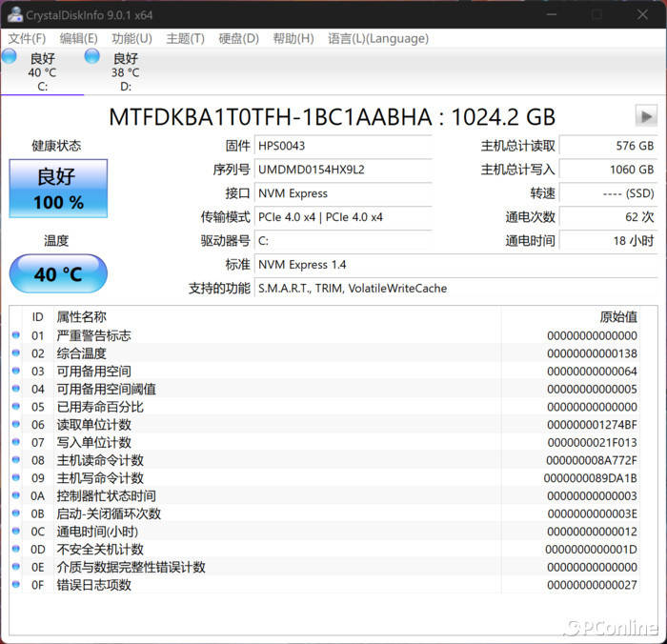Close the CrystalDiskInfo window
This screenshot has width=667, height=644.
pyautogui.click(x=642, y=14)
